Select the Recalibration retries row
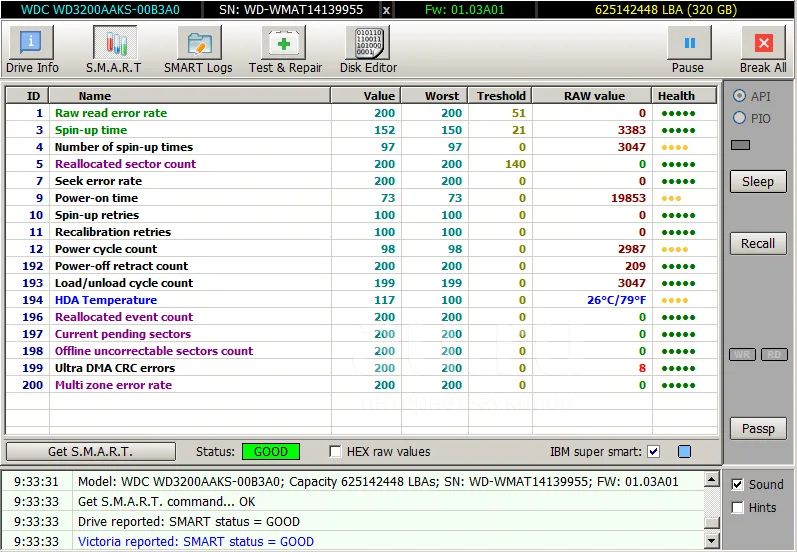 [x=361, y=232]
